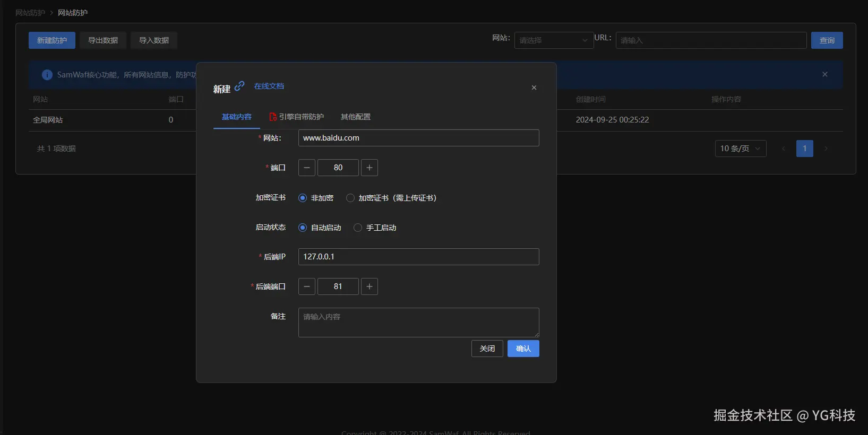Open the 在线文档 link
868x435 pixels.
click(x=269, y=86)
